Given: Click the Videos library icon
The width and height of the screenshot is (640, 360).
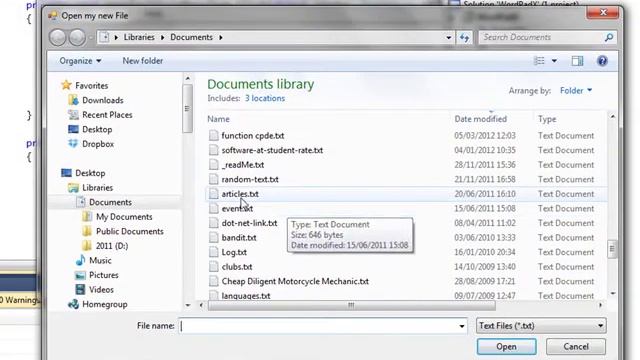Looking at the screenshot, I should click(x=80, y=289).
